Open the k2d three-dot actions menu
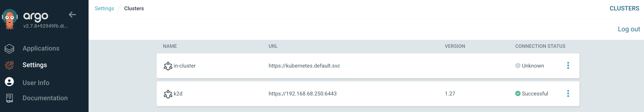 pos(568,94)
